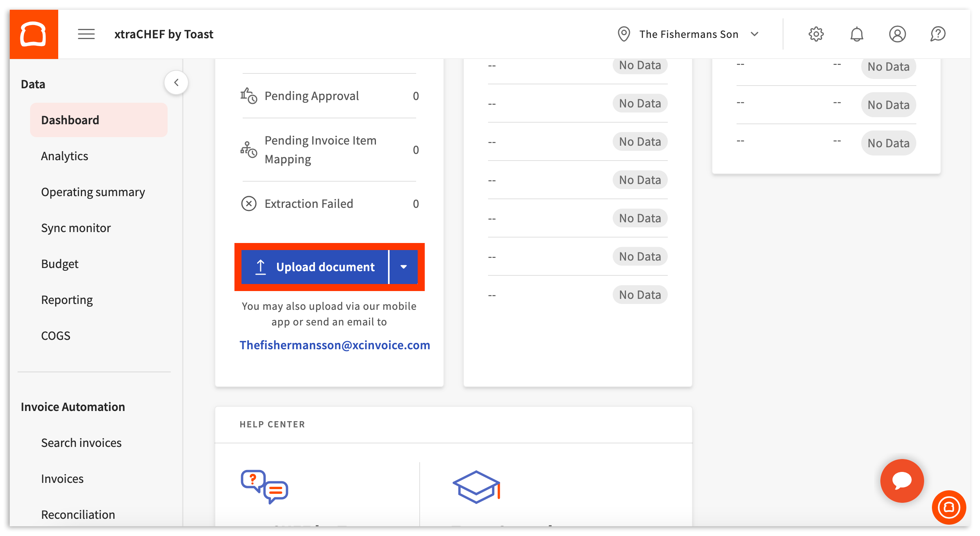Select the Budget sidebar item

(x=60, y=264)
